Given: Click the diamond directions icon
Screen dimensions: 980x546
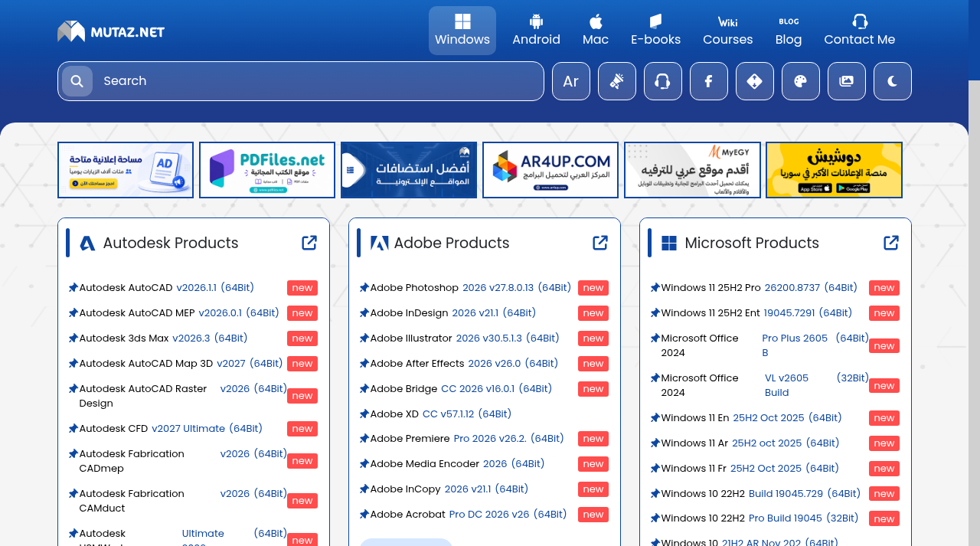Looking at the screenshot, I should click(x=755, y=81).
